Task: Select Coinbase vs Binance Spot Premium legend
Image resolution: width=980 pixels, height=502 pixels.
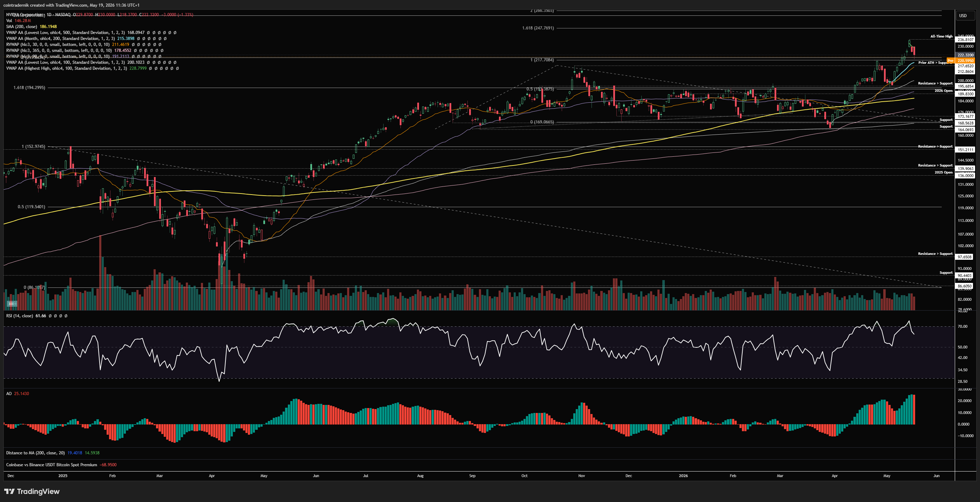Action: point(61,465)
